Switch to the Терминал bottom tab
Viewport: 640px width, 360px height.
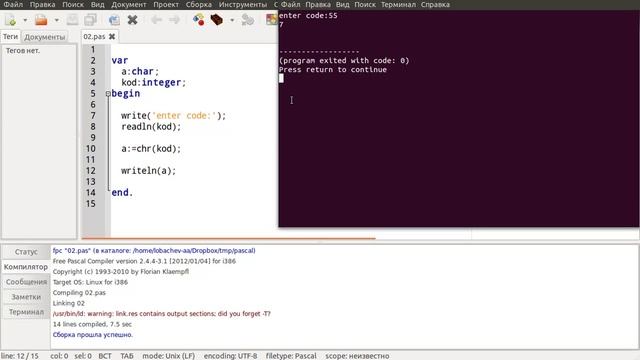(26, 312)
